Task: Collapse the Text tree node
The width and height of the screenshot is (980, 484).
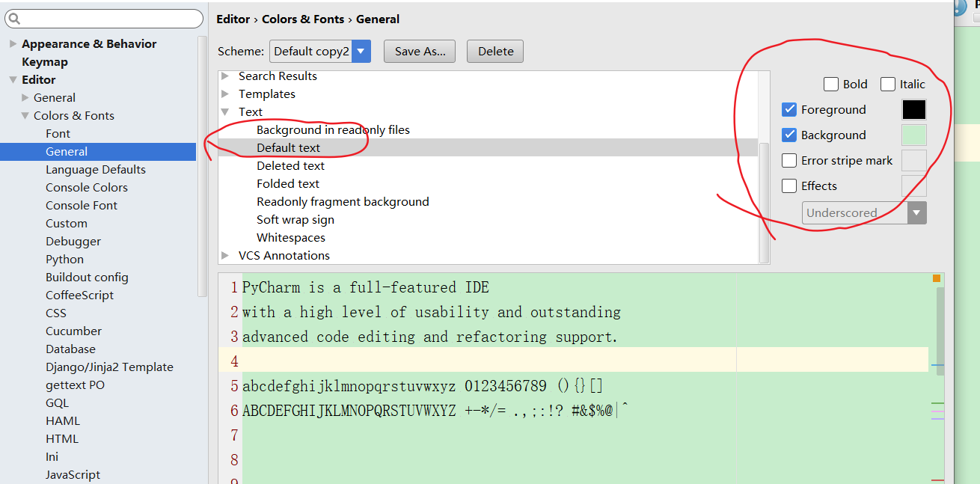Action: pos(226,111)
